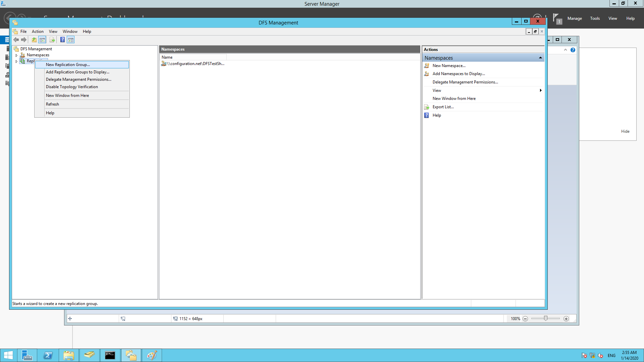Toggle Show/Hide Action Pane in toolbar
Screen dimensions: 644x362
coord(70,40)
